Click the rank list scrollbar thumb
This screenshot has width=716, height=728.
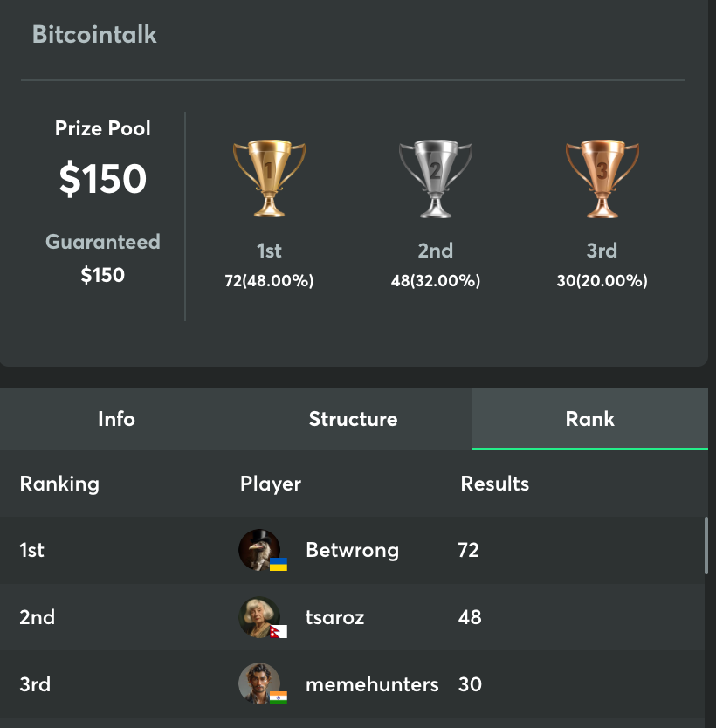(706, 546)
